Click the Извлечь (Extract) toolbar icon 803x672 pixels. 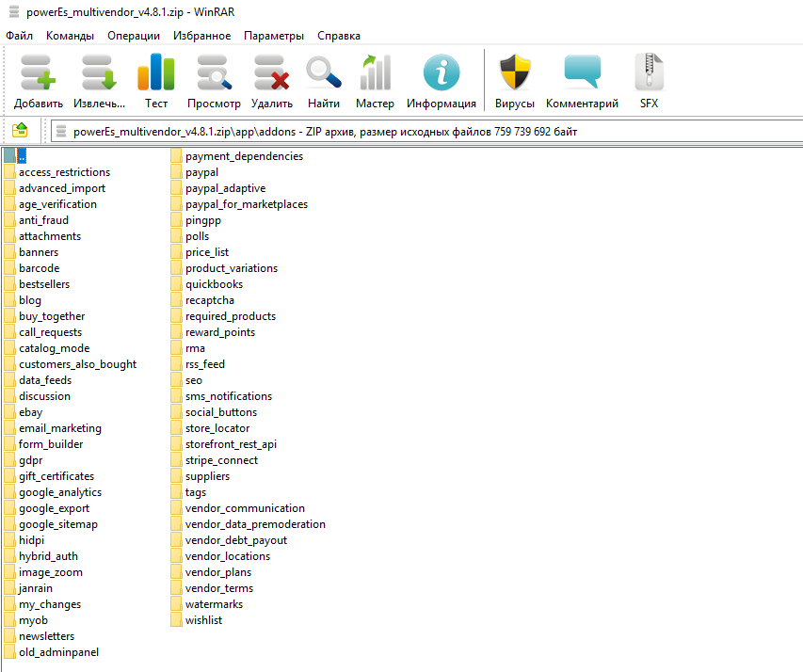(99, 73)
